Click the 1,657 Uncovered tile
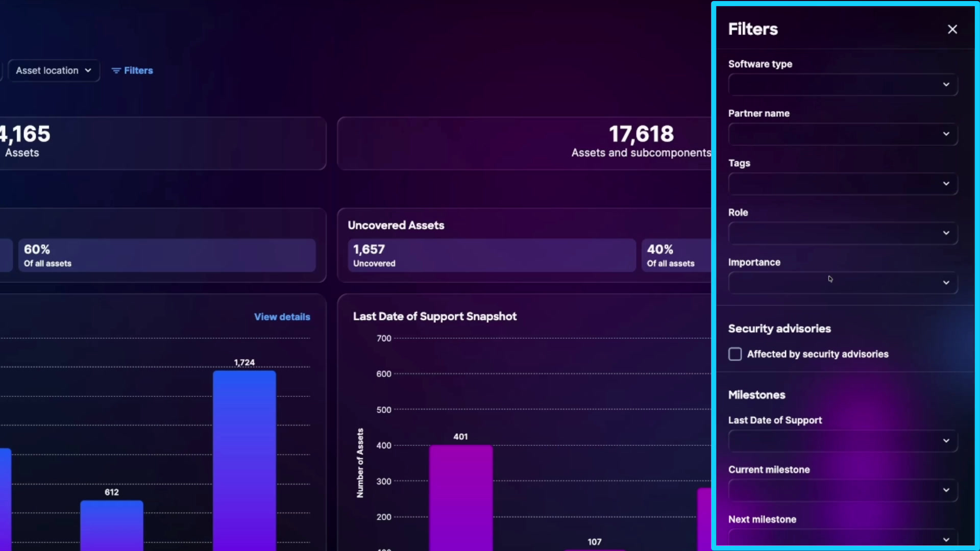 tap(492, 255)
